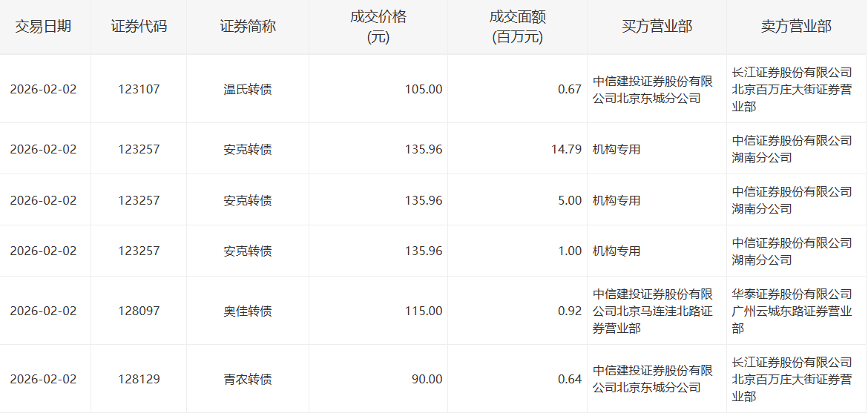The image size is (868, 416).
Task: Click security code 128097
Action: (139, 311)
